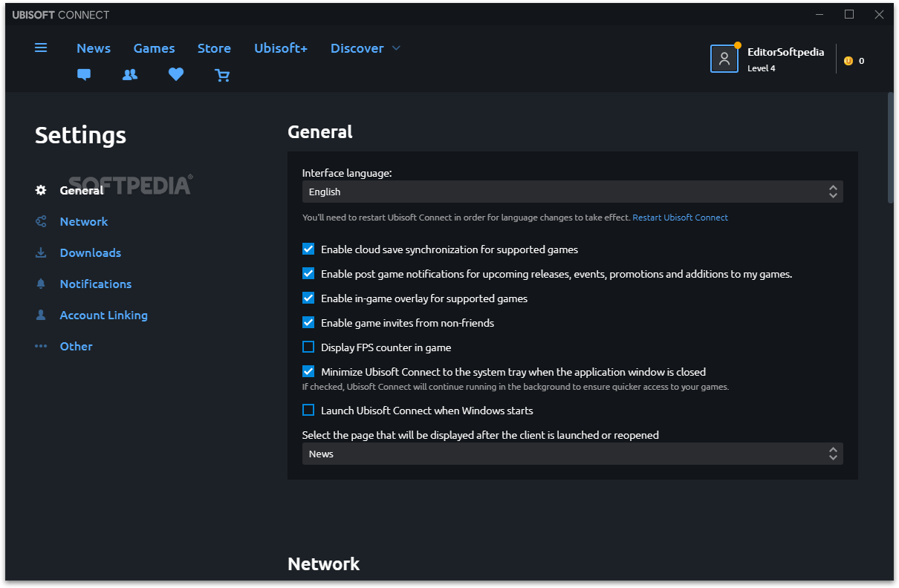Enable Display FPS counter in game

[308, 347]
